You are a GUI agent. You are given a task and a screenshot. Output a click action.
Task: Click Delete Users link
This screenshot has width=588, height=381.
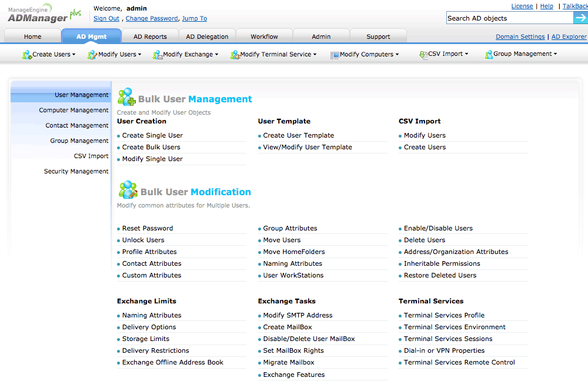(x=425, y=240)
